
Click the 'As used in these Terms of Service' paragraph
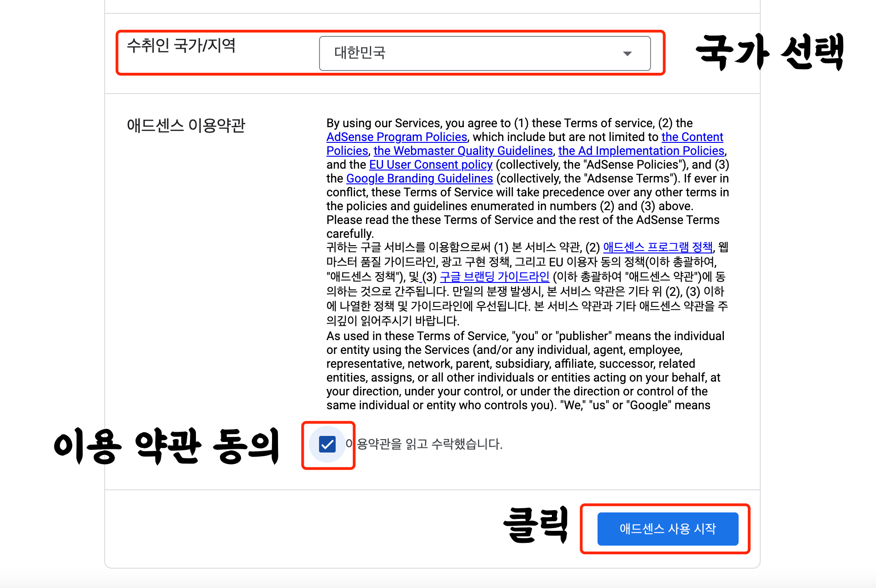click(x=525, y=370)
